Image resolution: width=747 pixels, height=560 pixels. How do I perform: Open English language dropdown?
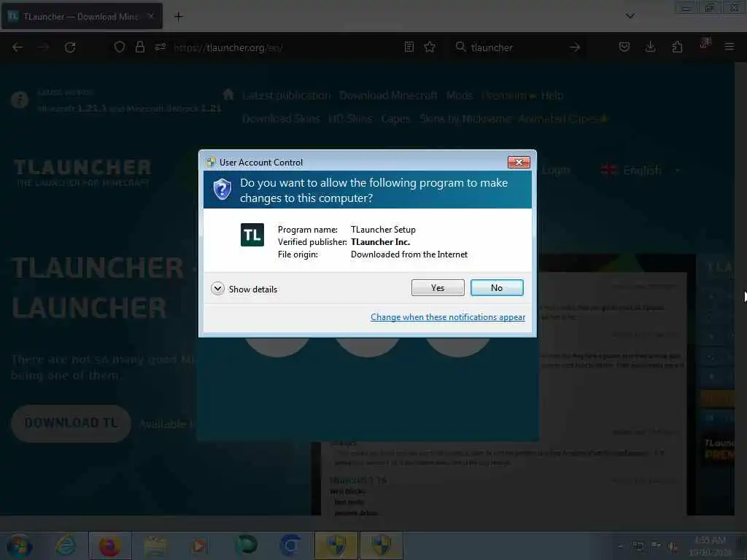tap(641, 170)
